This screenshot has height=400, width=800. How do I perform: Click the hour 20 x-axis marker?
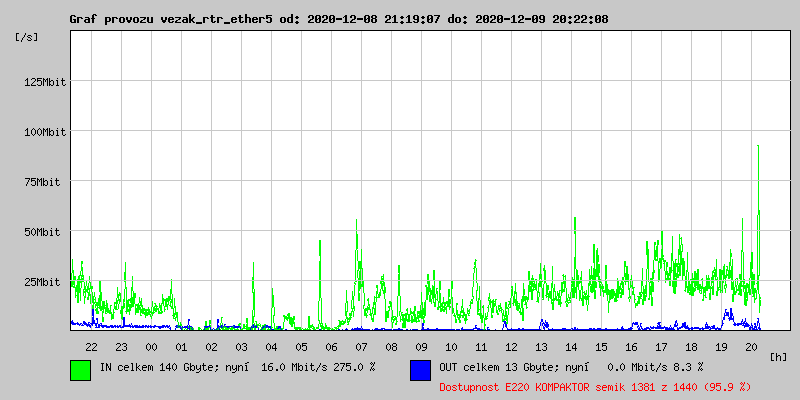point(751,347)
